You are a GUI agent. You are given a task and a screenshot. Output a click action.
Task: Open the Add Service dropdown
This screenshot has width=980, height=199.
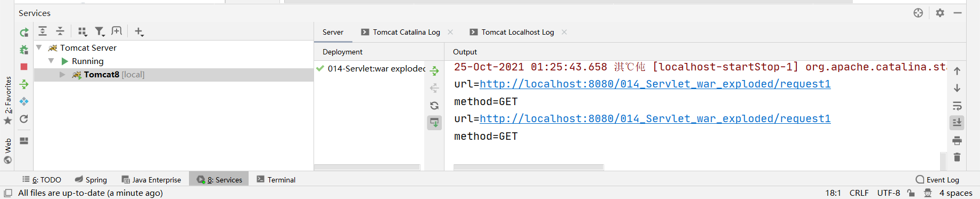(x=139, y=31)
